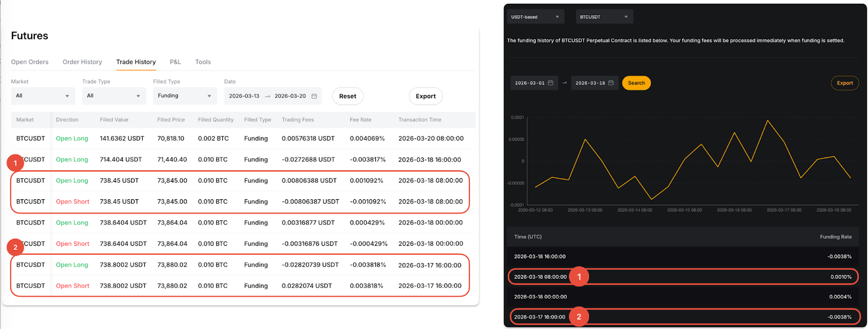The height and width of the screenshot is (329, 868).
Task: Open the BTCUSDT symbol dropdown
Action: pyautogui.click(x=604, y=17)
